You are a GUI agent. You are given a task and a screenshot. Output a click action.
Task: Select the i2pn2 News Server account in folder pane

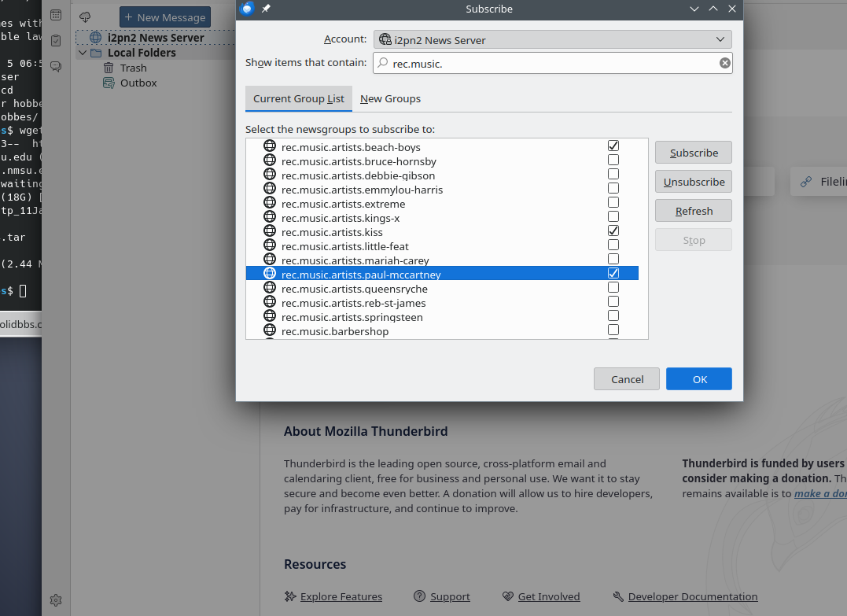tap(156, 37)
